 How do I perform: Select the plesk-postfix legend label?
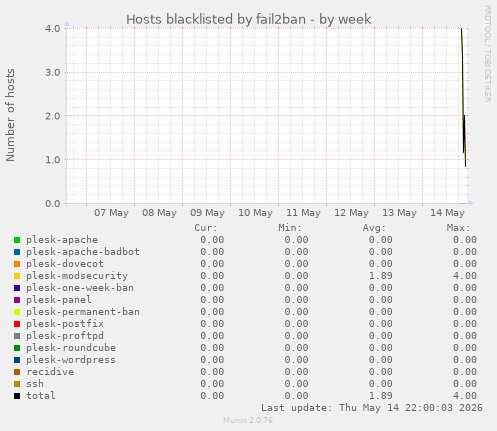tap(65, 324)
